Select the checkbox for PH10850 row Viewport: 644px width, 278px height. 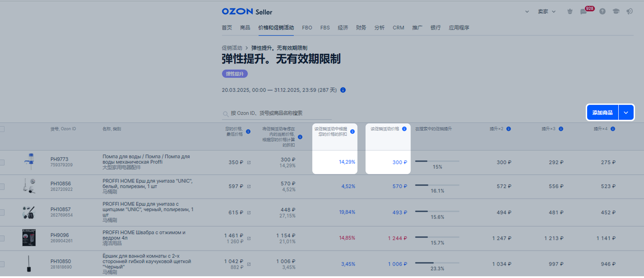2,264
